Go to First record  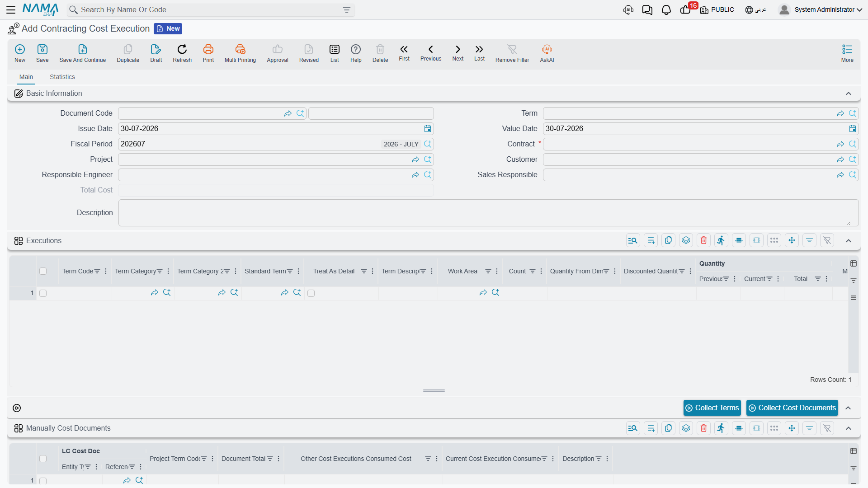click(x=404, y=53)
